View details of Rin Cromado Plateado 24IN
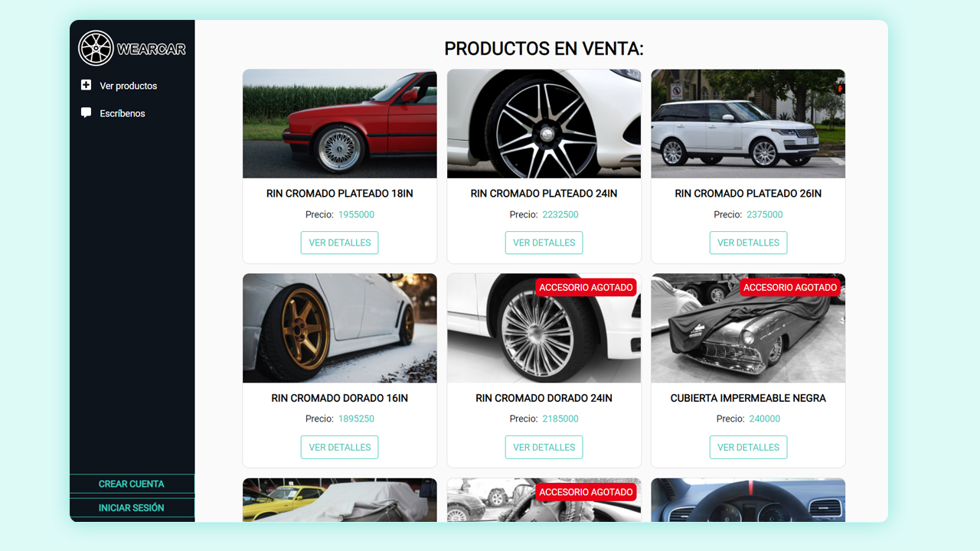Image resolution: width=980 pixels, height=551 pixels. click(x=544, y=243)
